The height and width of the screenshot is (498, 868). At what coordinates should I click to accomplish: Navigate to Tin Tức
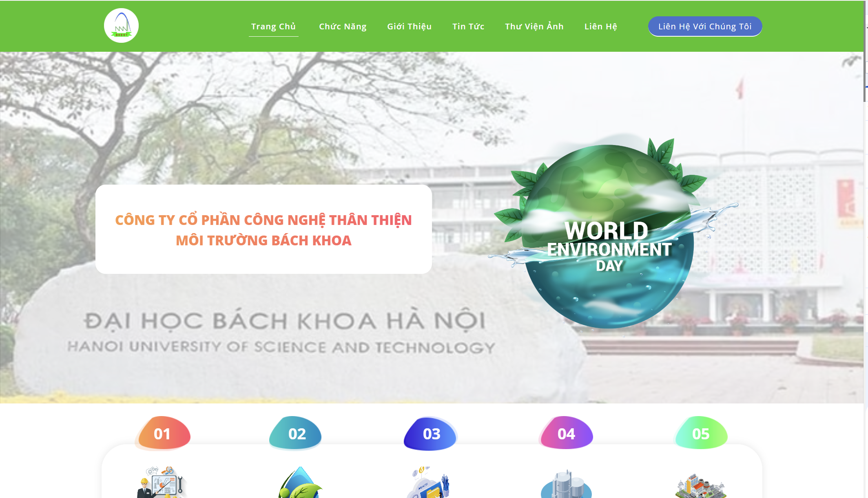468,26
